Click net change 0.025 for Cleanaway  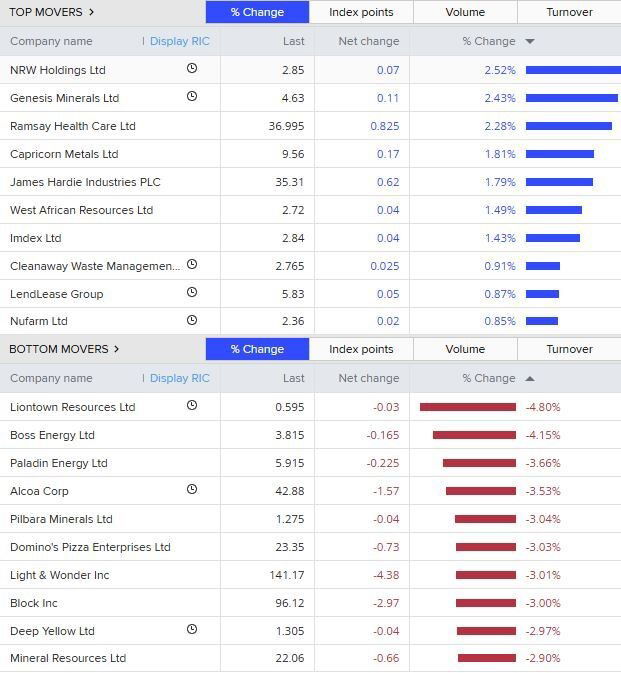385,266
